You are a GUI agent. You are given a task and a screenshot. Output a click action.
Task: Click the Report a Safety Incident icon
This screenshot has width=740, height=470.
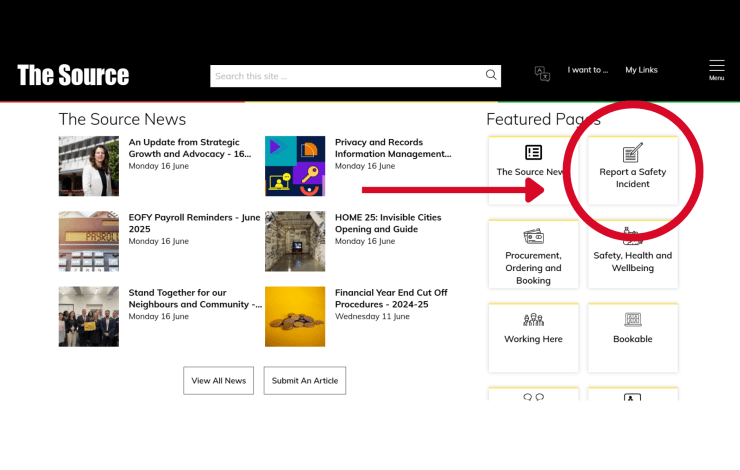pos(632,153)
